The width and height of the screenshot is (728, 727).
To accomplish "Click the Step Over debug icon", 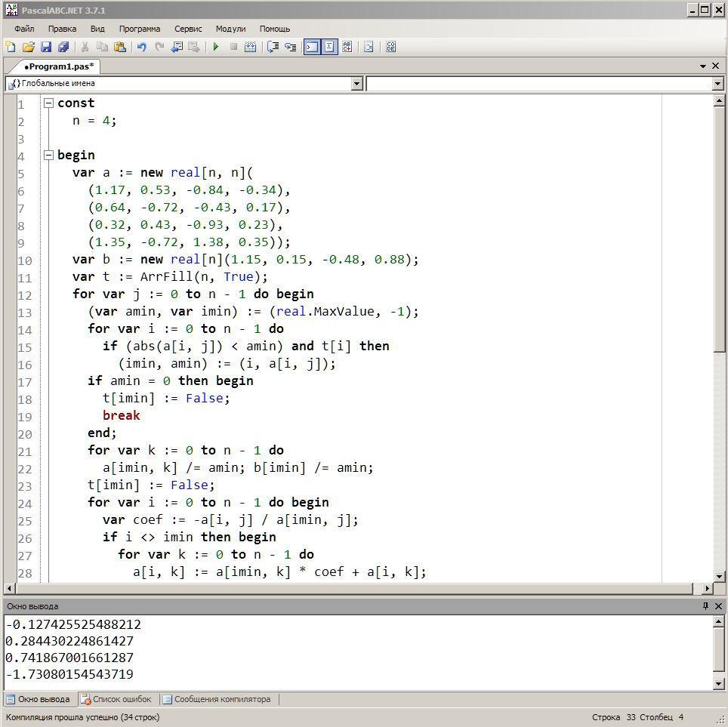I will point(273,47).
